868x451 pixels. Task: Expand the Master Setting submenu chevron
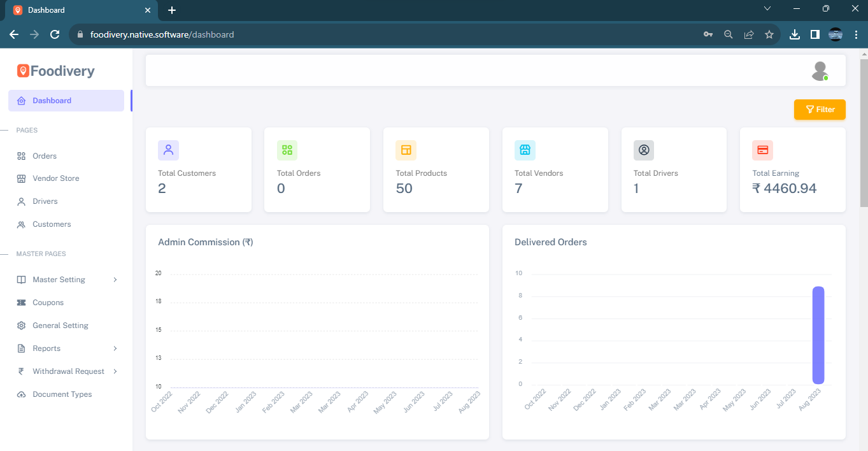click(115, 280)
